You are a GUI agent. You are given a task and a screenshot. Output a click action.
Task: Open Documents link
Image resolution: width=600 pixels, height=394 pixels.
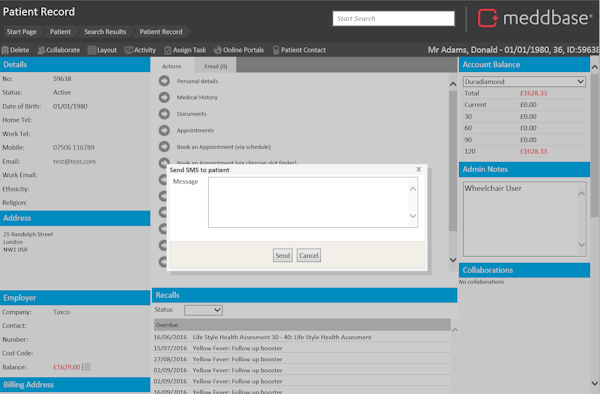[191, 114]
